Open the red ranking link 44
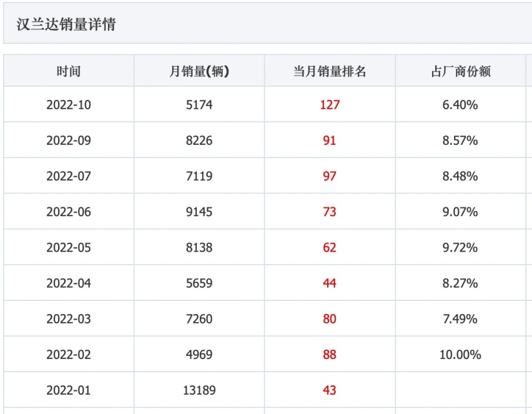532x414 pixels. (x=330, y=283)
